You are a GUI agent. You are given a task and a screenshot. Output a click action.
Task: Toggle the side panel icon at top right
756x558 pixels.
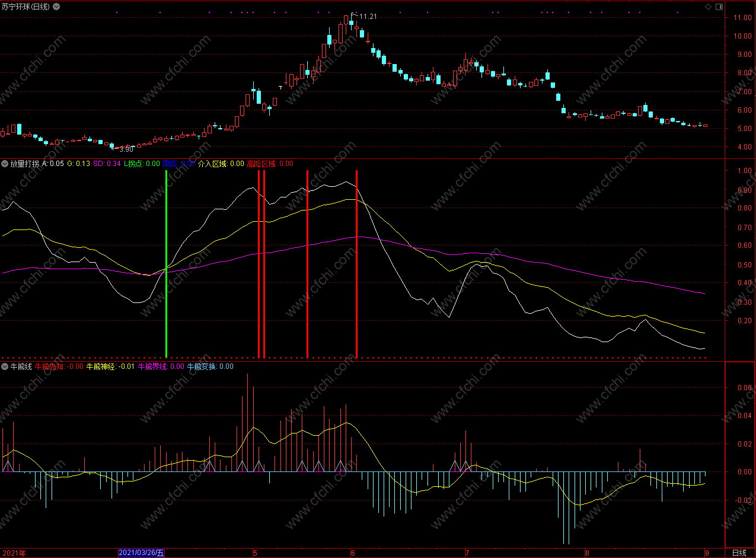pyautogui.click(x=719, y=7)
